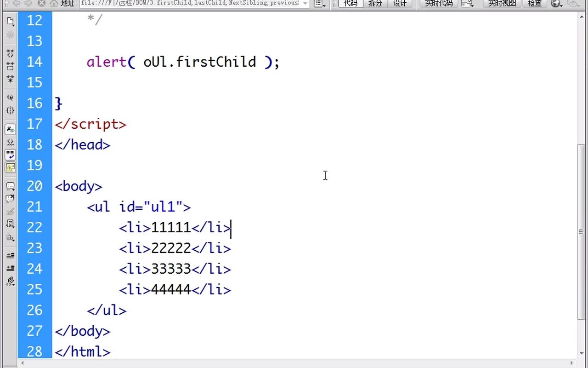Click the 实时代码 (Live Code) button

(438, 3)
